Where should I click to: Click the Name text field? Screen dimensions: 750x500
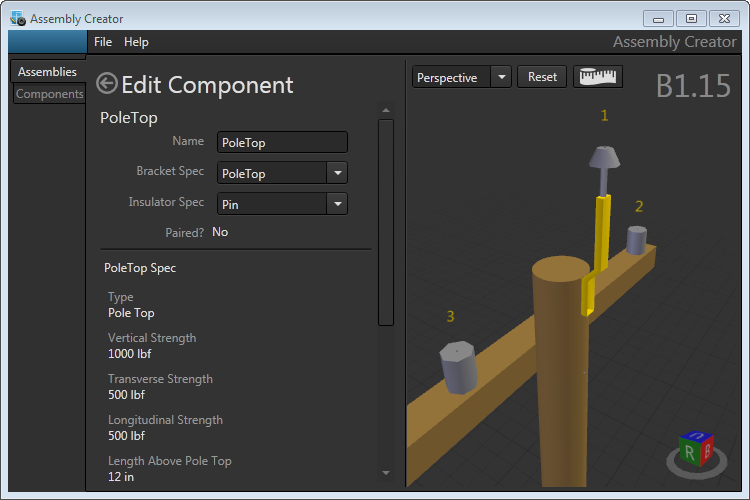point(282,143)
